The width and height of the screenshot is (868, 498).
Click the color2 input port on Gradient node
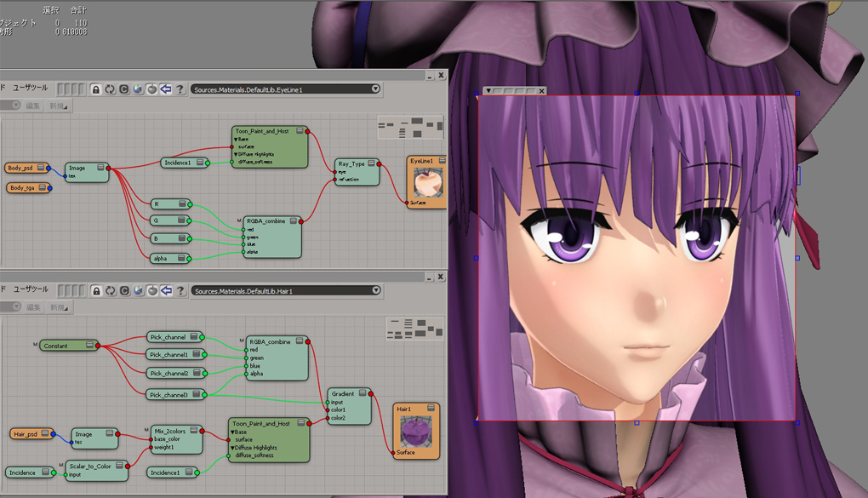point(328,418)
